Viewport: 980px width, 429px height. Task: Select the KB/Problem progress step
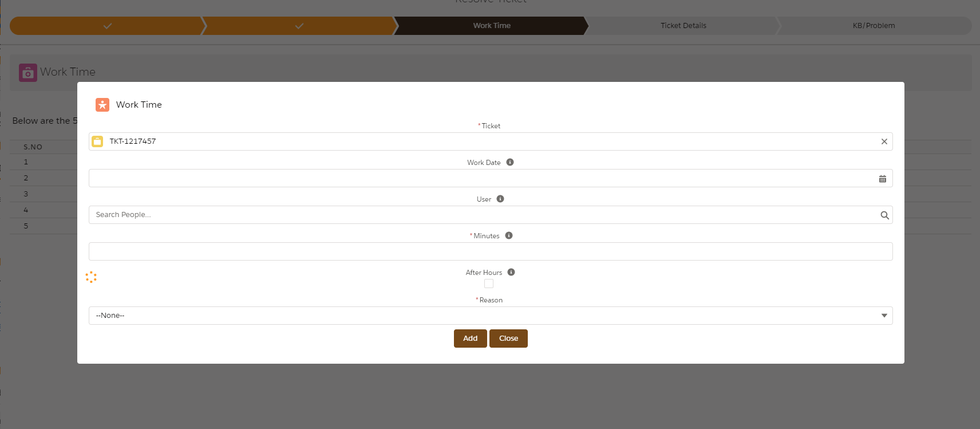[x=874, y=26]
